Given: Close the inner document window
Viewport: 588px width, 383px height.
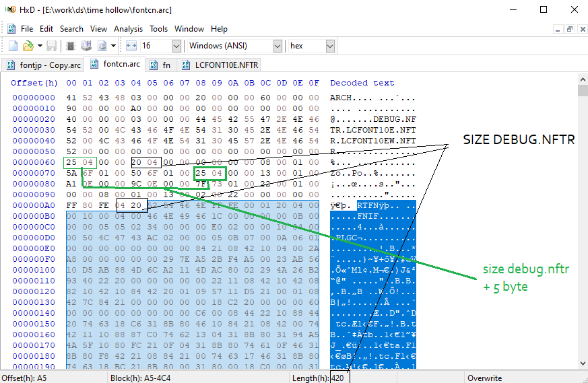Looking at the screenshot, I should click(583, 29).
